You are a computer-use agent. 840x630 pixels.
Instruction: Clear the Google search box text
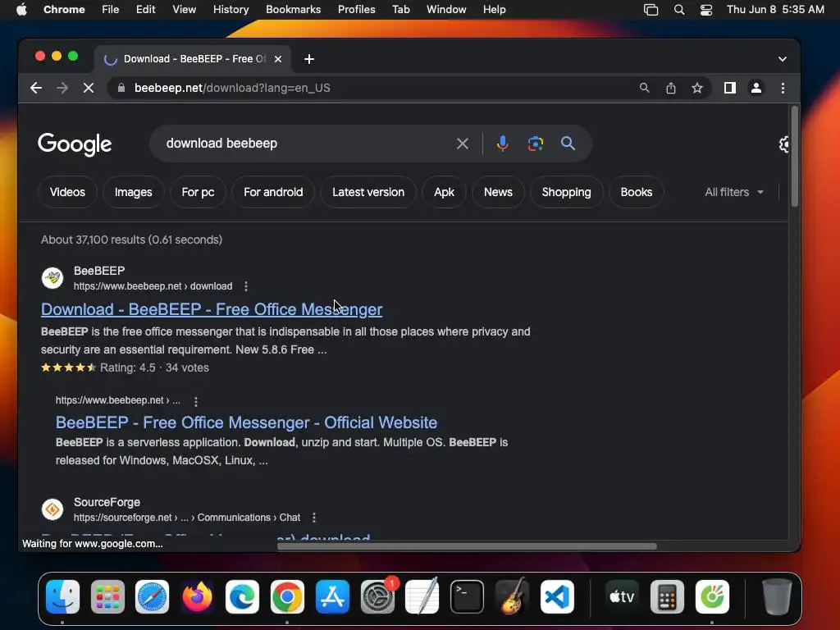click(463, 144)
